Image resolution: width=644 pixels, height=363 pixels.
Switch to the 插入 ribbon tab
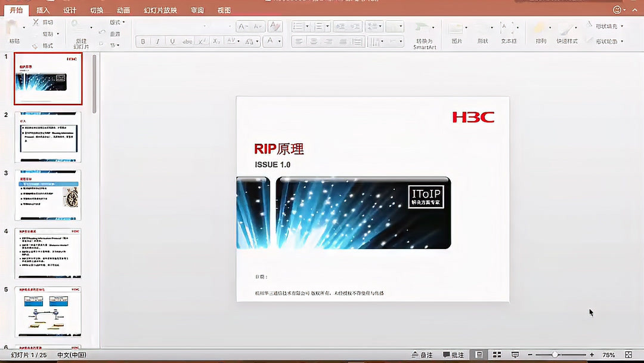pyautogui.click(x=42, y=10)
